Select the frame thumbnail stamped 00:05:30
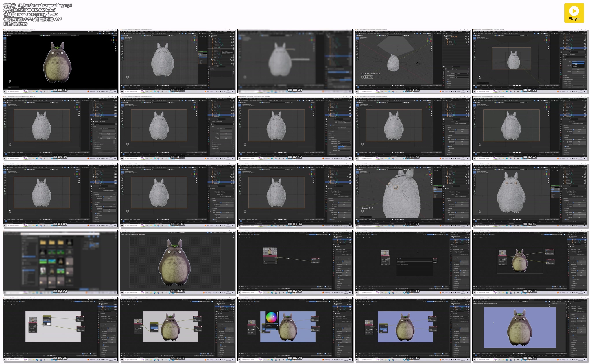590x364 pixels. (530, 262)
